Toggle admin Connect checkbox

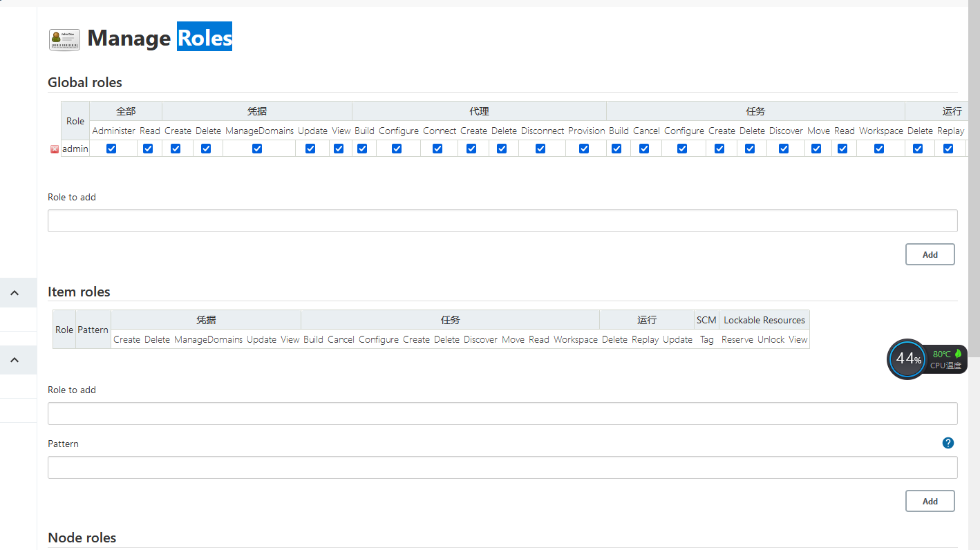[437, 149]
